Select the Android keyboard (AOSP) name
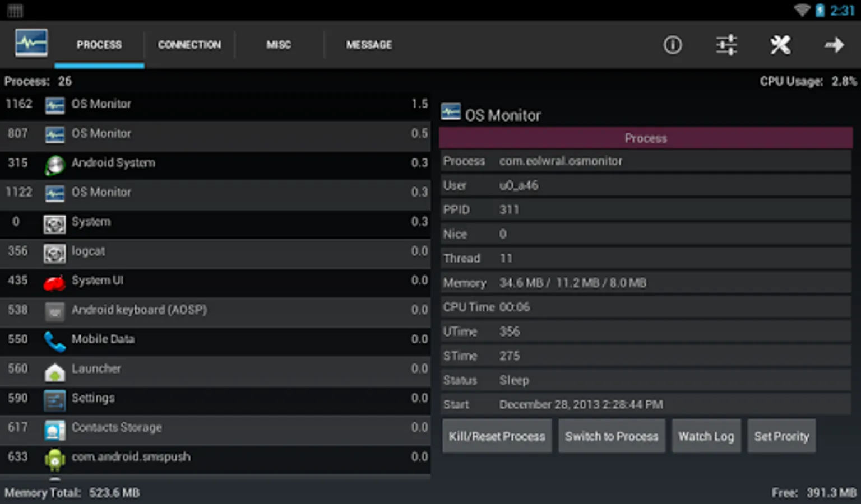Image resolution: width=861 pixels, height=504 pixels. tap(139, 310)
